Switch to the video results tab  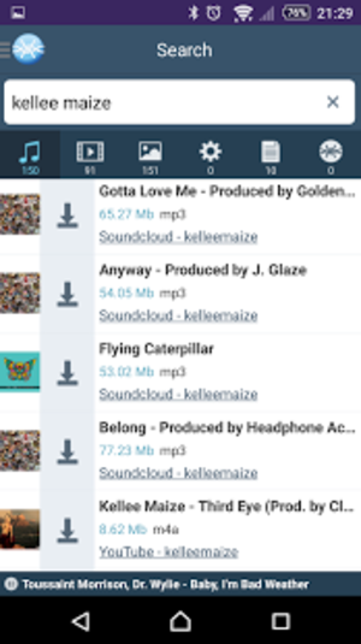click(90, 155)
